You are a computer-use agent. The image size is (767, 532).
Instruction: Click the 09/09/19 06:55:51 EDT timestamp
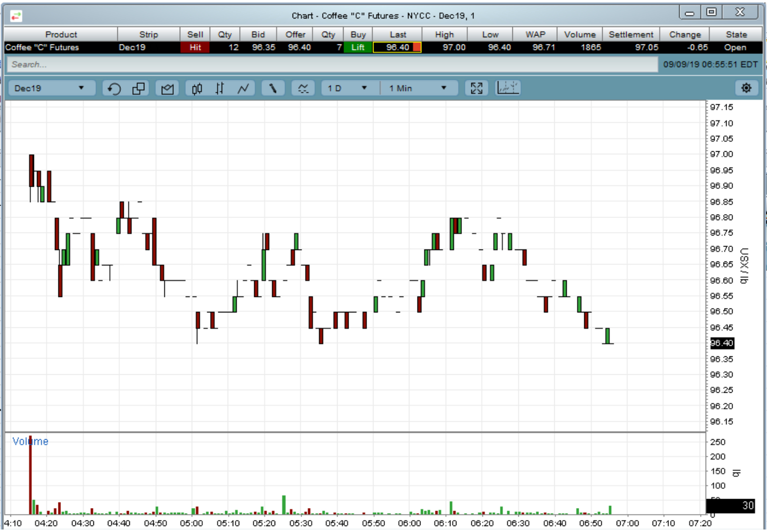pos(711,64)
